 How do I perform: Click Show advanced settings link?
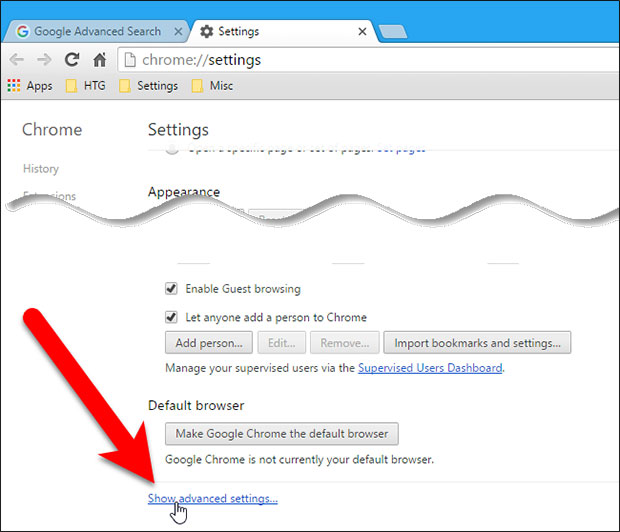[213, 498]
